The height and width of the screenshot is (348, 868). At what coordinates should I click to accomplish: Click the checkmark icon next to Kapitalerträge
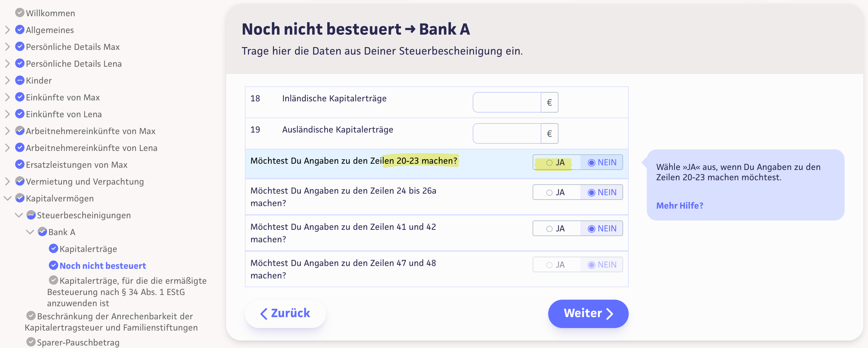click(53, 249)
